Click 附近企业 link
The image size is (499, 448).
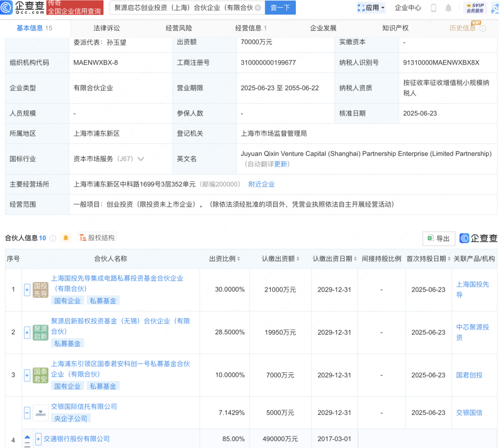tap(261, 184)
